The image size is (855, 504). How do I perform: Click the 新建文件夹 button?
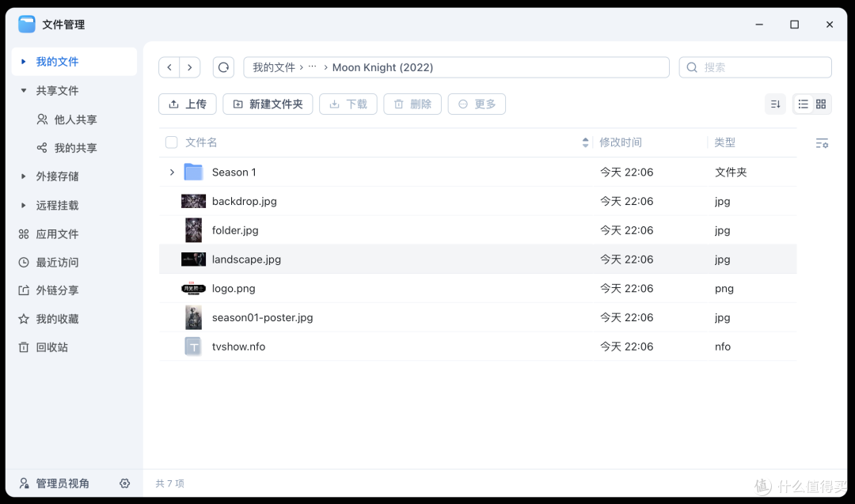point(268,104)
